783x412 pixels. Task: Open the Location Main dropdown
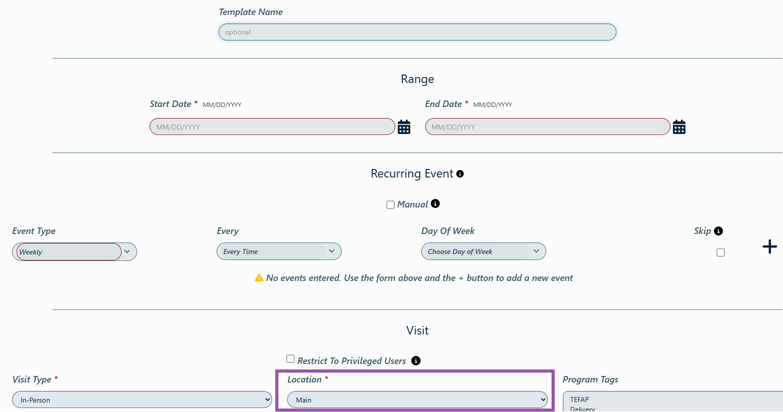click(417, 400)
